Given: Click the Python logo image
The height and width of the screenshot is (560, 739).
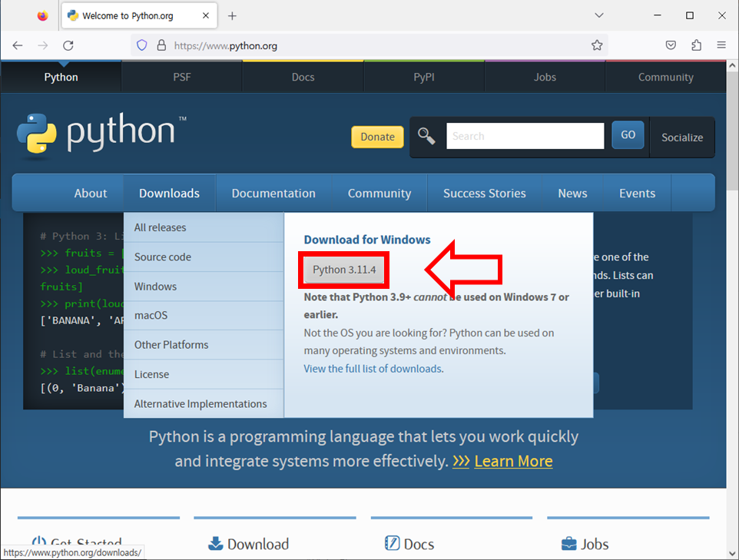Looking at the screenshot, I should click(x=102, y=134).
